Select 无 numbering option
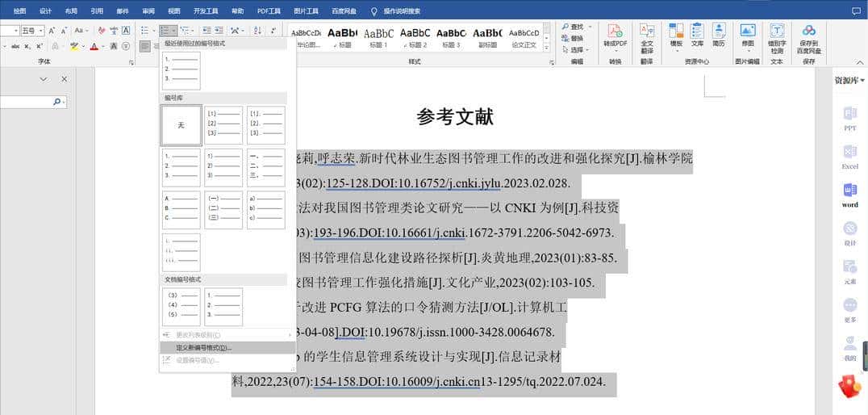Screen dimensions: 868x415 click(x=181, y=125)
